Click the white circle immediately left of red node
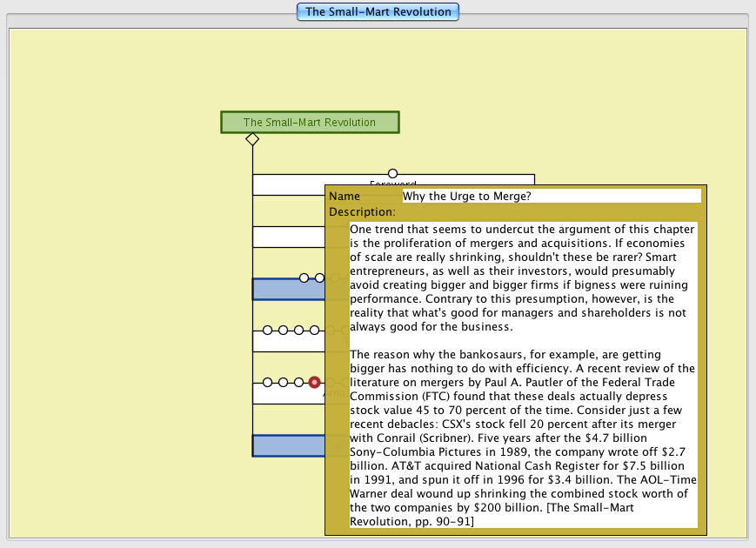This screenshot has height=548, width=756. click(x=298, y=382)
